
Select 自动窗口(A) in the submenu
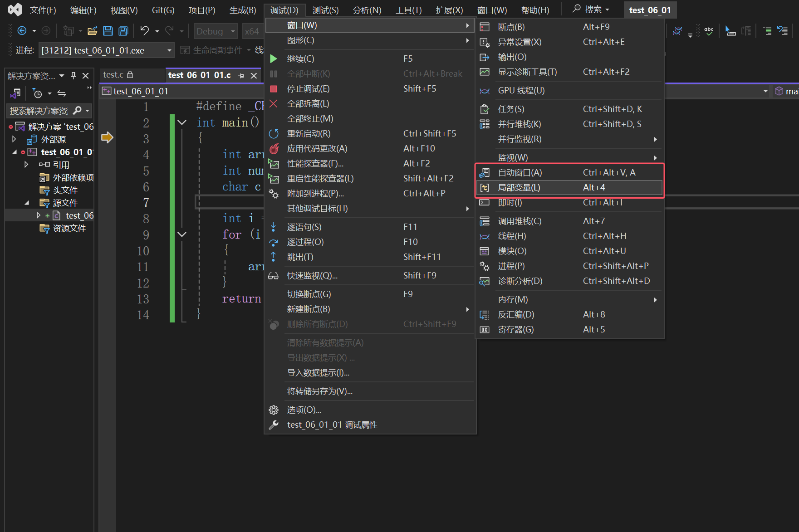tap(569, 172)
